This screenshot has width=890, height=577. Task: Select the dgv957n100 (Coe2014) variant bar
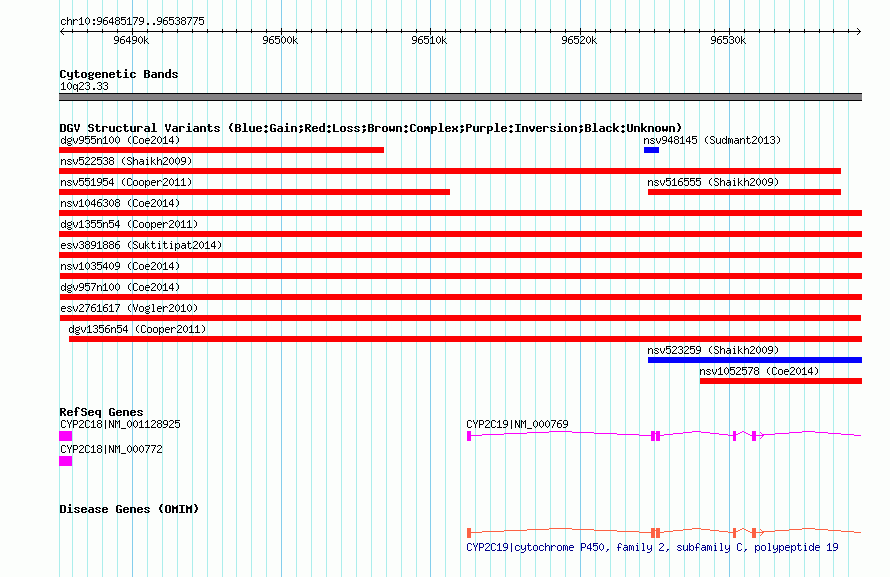(460, 297)
